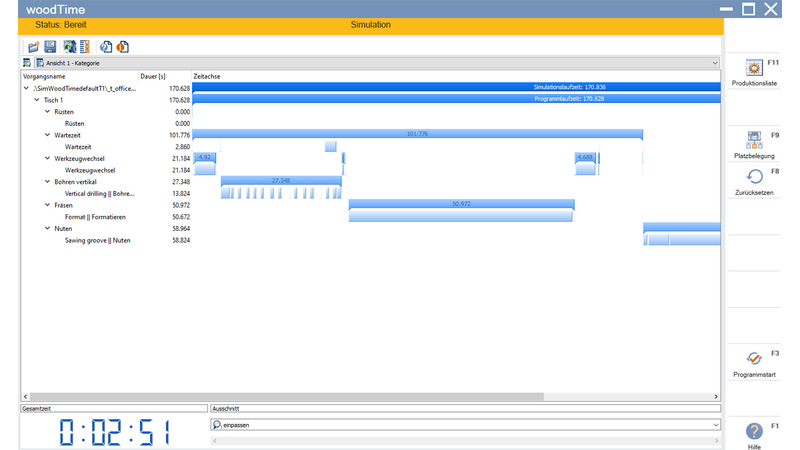Start simulation with Programmstart
Screen dimensions: 800x450
coord(754,363)
